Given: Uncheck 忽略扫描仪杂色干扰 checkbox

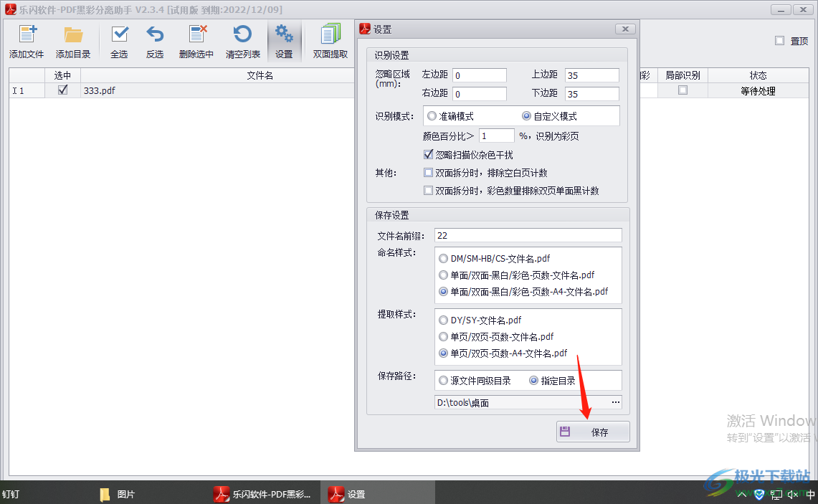Looking at the screenshot, I should [x=428, y=154].
